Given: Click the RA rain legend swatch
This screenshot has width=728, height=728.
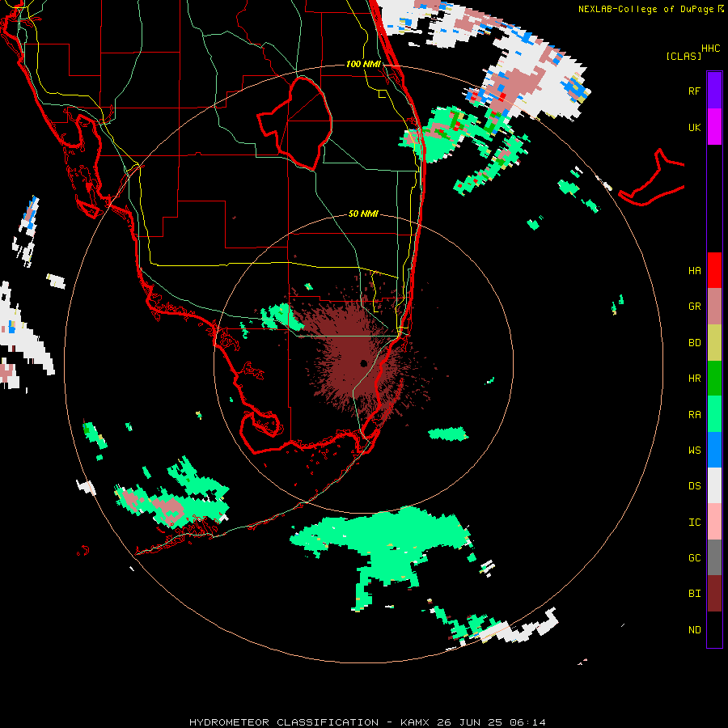Looking at the screenshot, I should (x=714, y=414).
